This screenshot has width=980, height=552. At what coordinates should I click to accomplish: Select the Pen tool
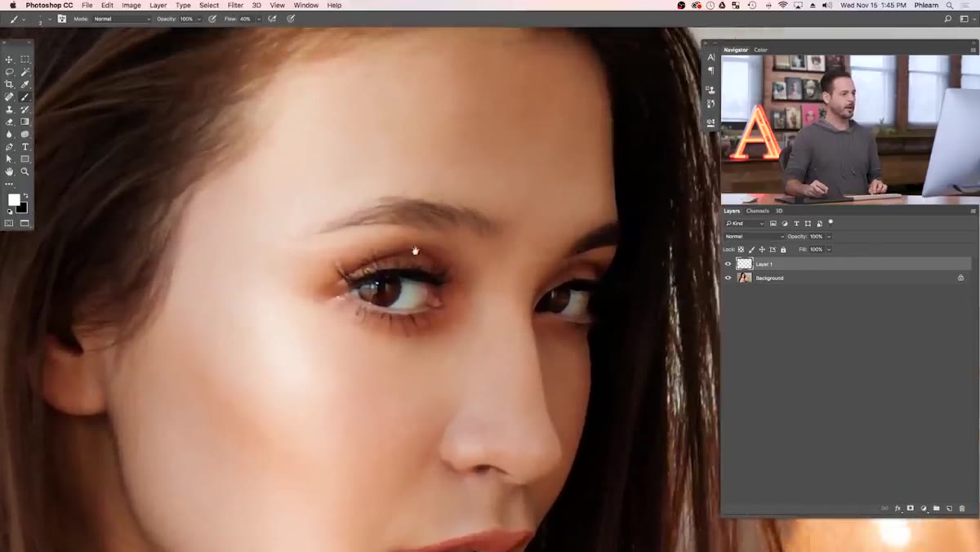(9, 147)
